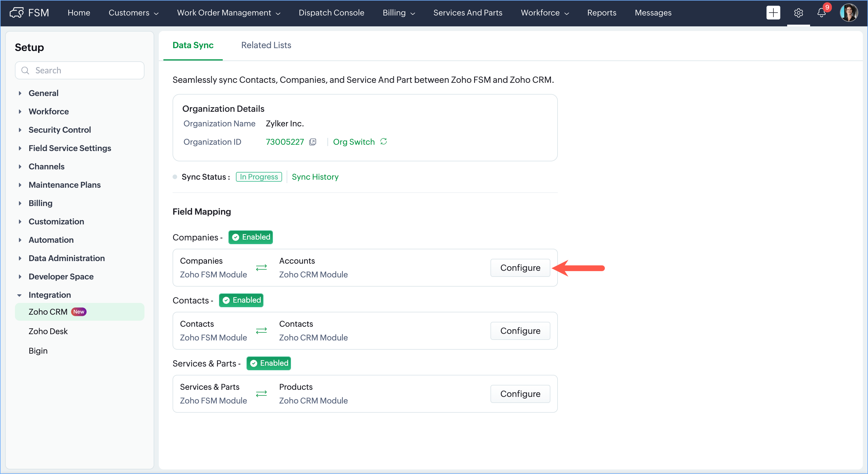Click the Enabled badge for Companies
The image size is (868, 474).
(x=251, y=237)
